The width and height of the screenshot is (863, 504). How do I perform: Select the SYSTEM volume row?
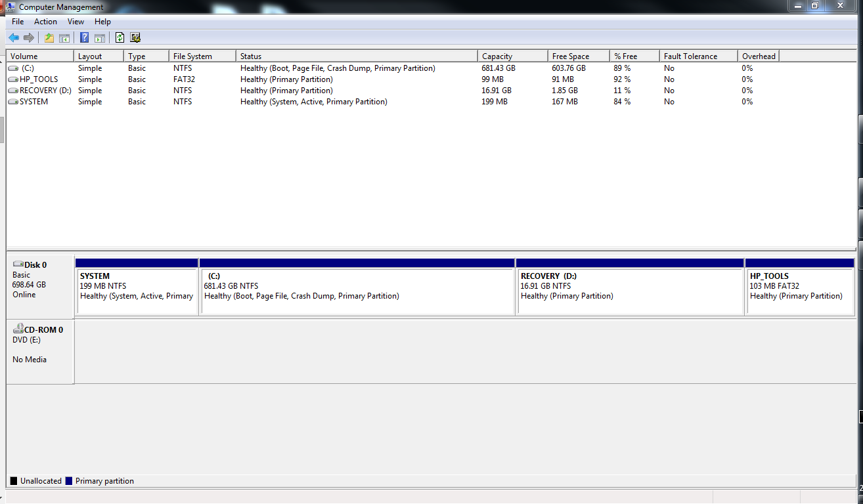(x=394, y=102)
